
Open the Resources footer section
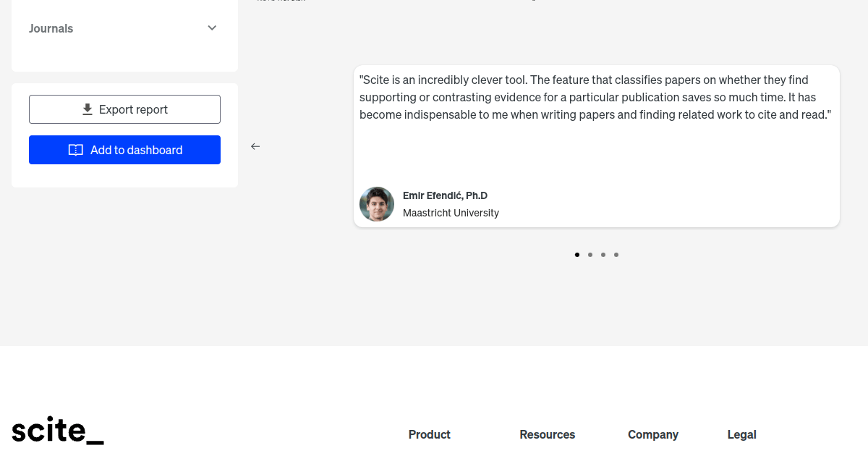click(x=548, y=434)
